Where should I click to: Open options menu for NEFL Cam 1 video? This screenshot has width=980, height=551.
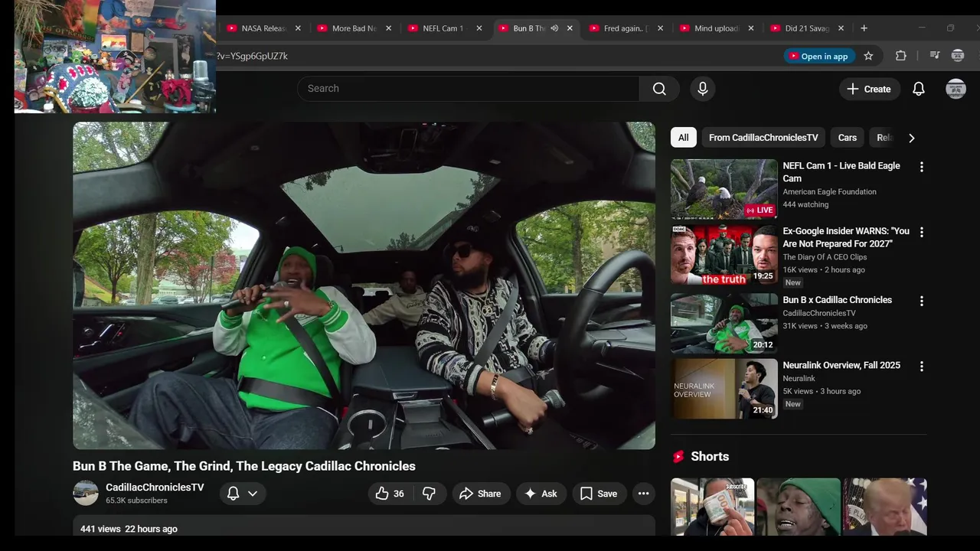click(921, 167)
